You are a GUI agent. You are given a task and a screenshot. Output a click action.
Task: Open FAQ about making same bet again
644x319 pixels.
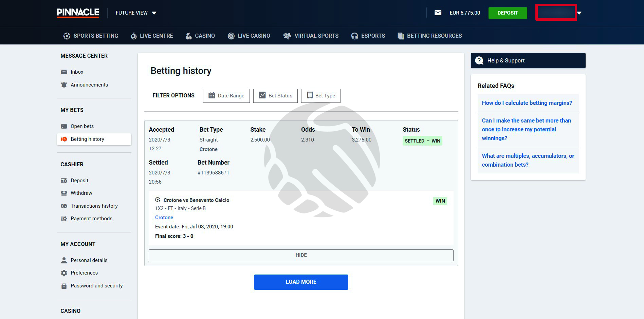click(526, 129)
